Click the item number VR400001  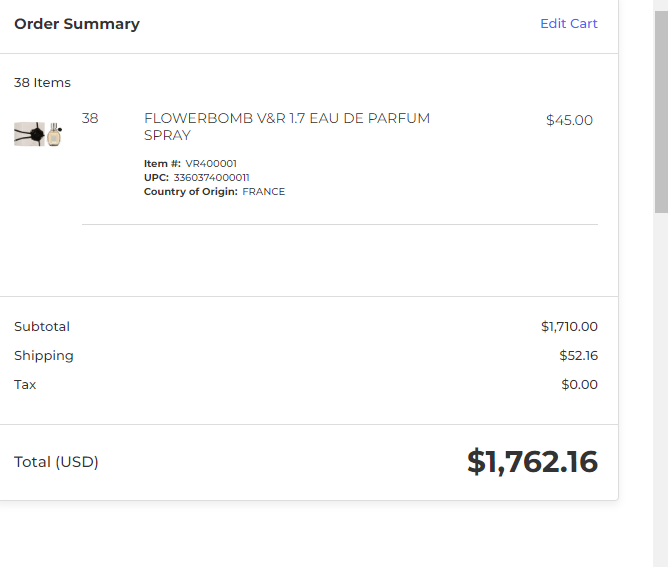click(x=211, y=164)
